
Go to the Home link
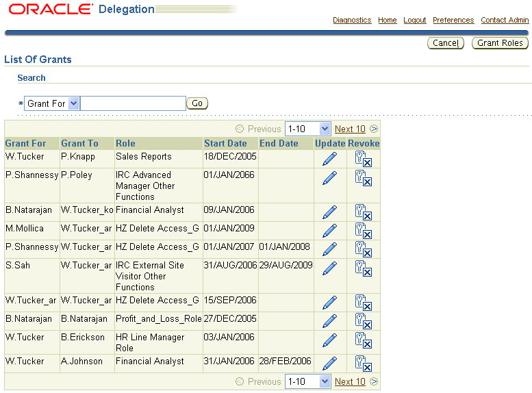387,20
